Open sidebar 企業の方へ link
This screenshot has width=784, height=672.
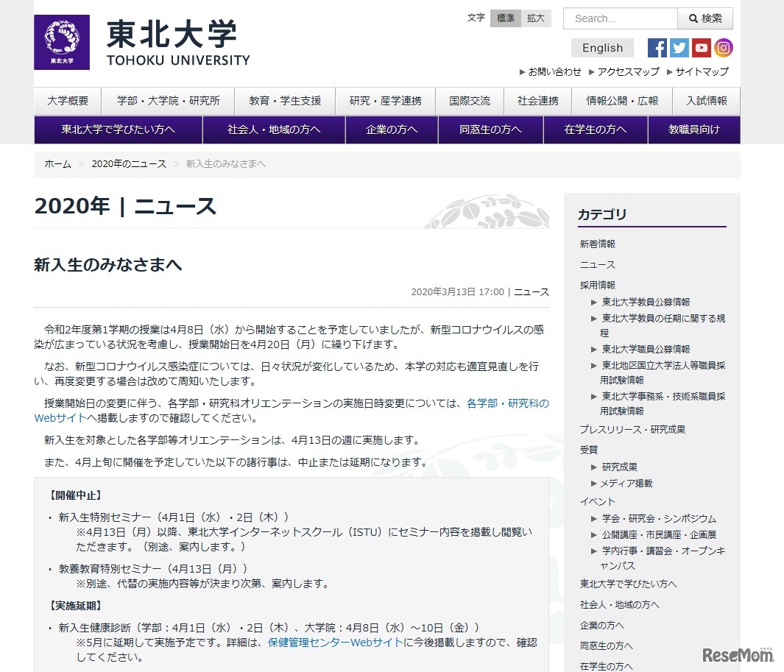[601, 626]
